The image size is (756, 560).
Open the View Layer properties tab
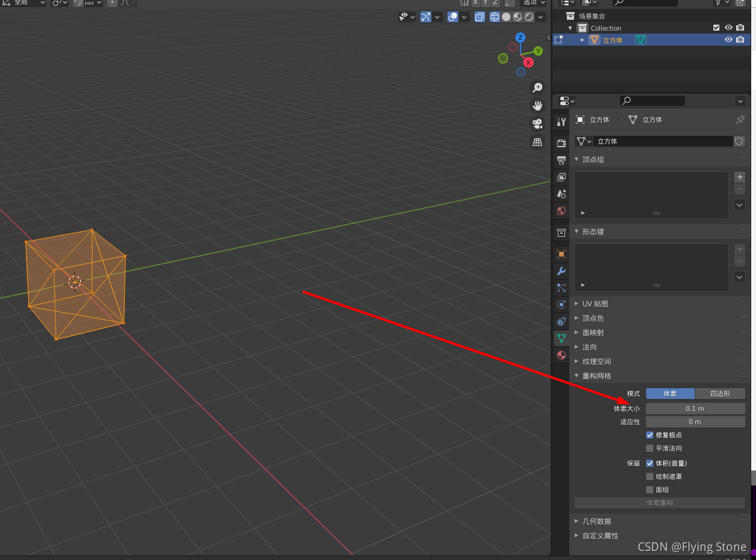coord(561,177)
